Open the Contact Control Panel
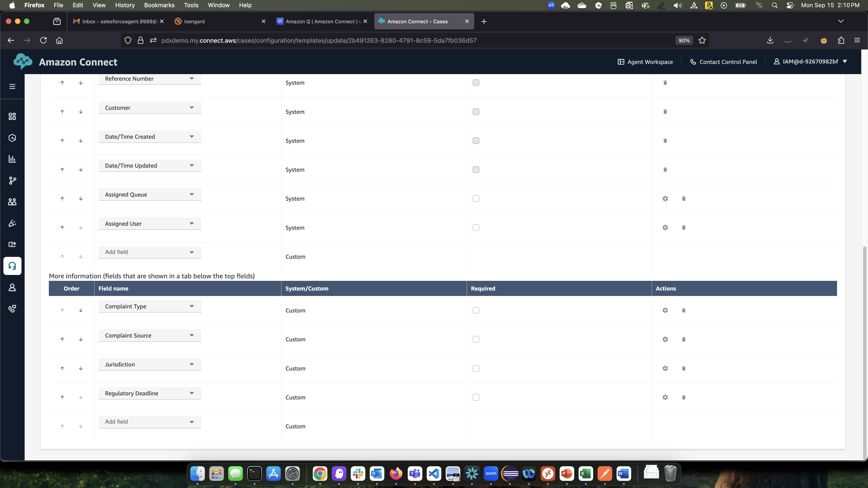The image size is (868, 488). (723, 62)
